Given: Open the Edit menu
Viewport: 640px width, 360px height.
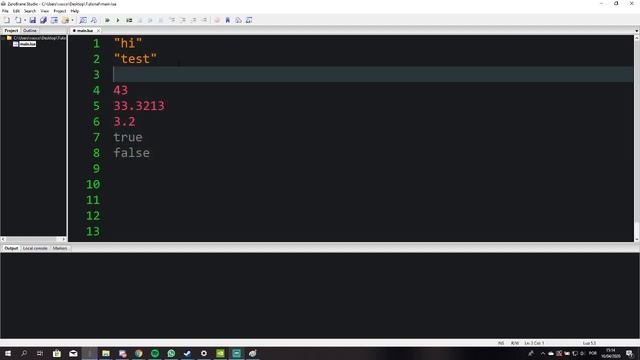Looking at the screenshot, I should pos(16,11).
